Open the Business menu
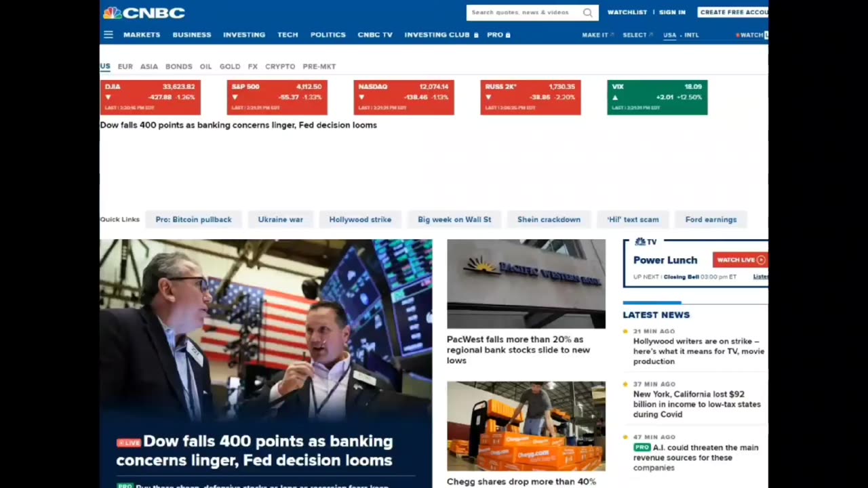 192,35
